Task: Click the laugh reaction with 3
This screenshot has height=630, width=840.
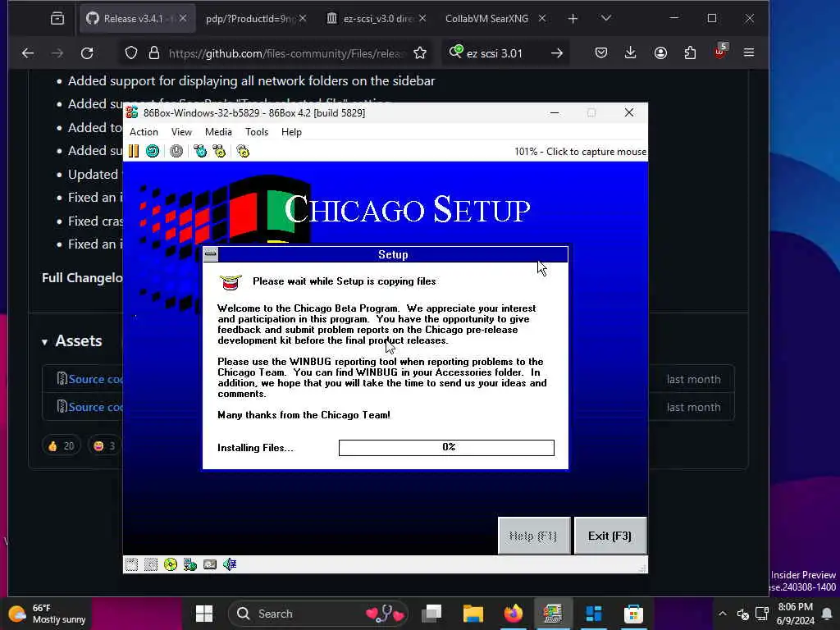Action: pos(104,445)
